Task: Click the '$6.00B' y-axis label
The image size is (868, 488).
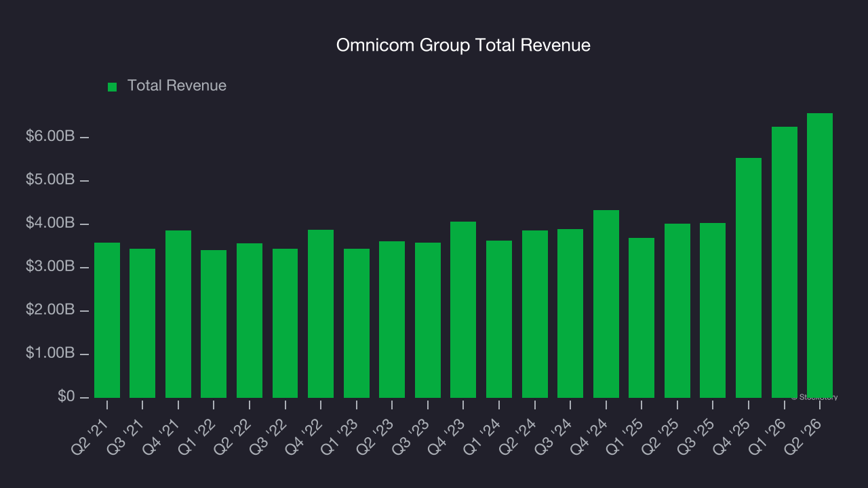Action: coord(49,136)
